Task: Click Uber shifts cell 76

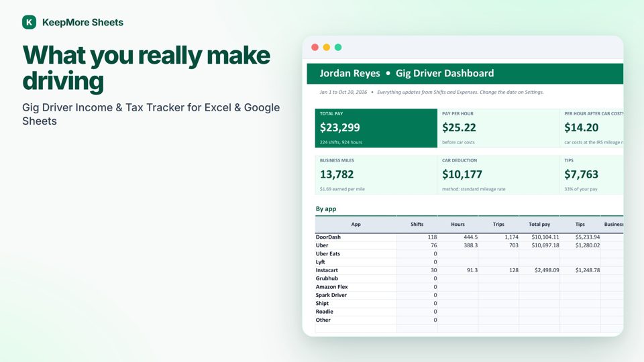Action: [x=417, y=245]
